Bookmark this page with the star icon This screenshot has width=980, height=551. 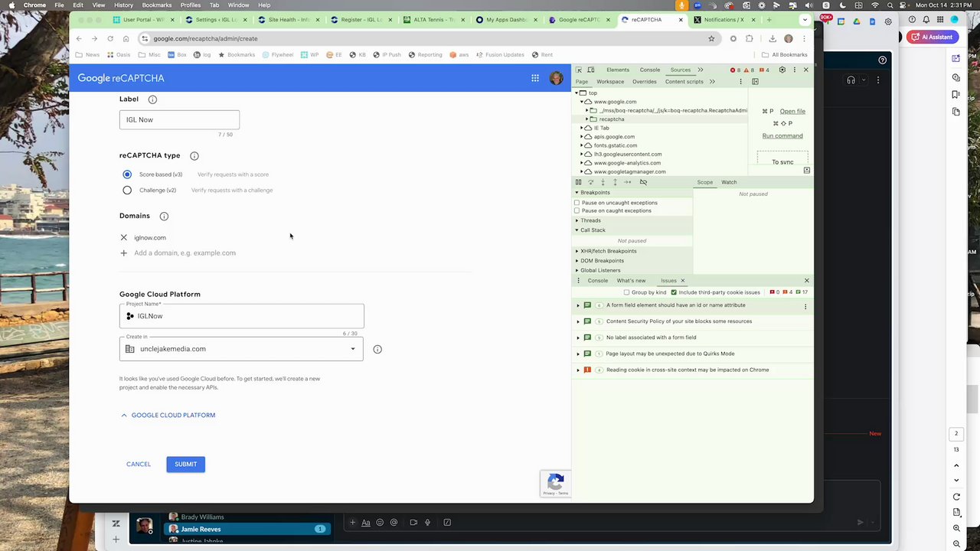(711, 38)
